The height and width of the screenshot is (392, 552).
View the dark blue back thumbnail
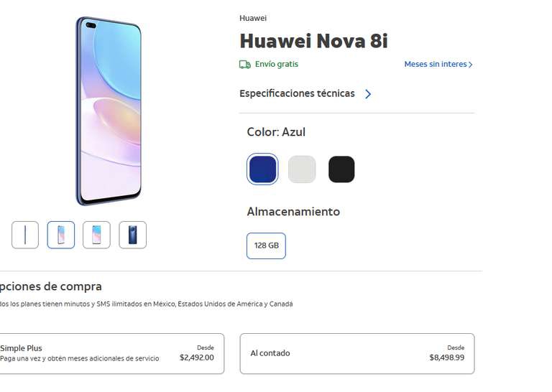(x=132, y=235)
